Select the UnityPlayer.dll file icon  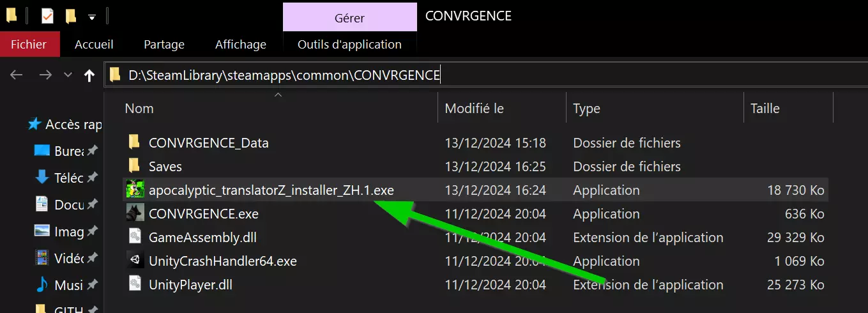click(x=135, y=284)
